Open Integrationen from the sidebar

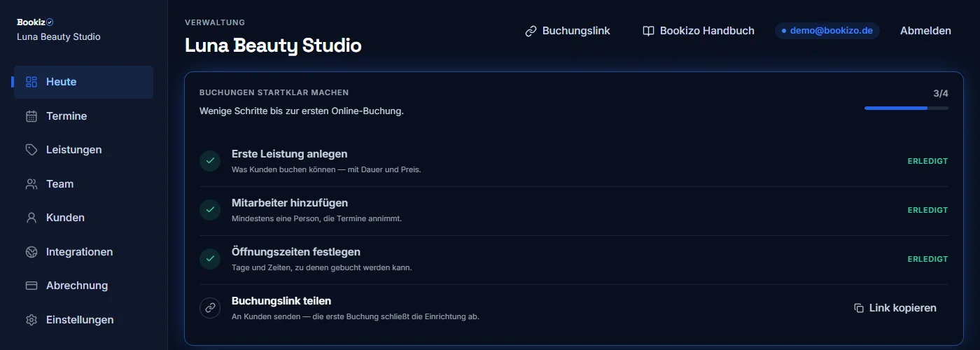(84, 252)
